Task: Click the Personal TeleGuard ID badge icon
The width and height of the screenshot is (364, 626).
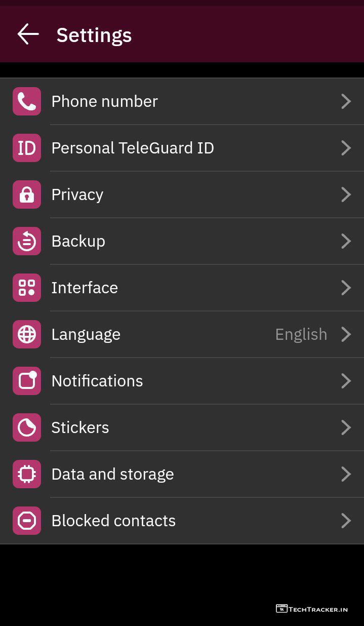Action: pos(27,148)
